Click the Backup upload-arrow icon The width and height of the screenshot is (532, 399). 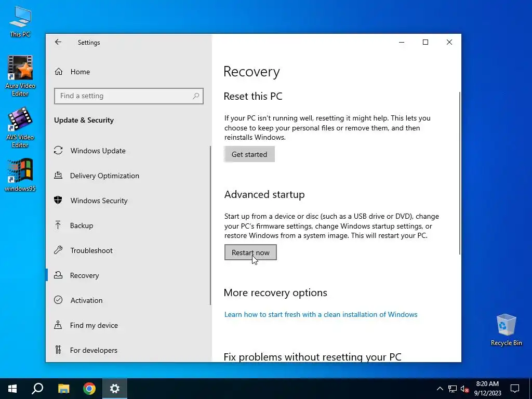tap(58, 225)
